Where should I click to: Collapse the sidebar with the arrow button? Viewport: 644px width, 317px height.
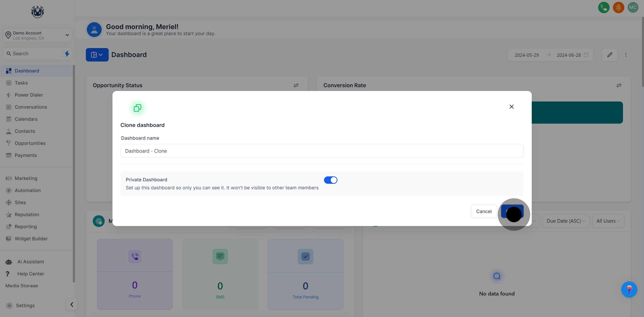point(72,304)
